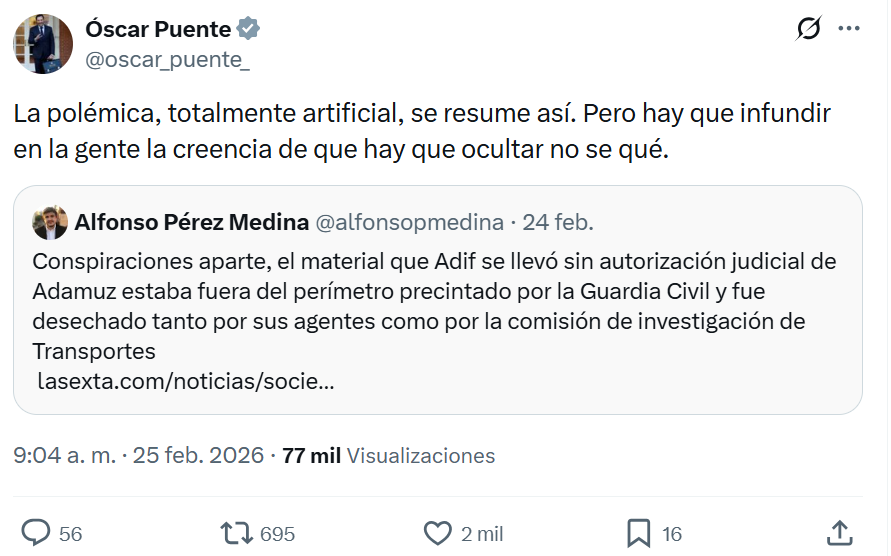
Task: Open the Óscar Puente display name link
Action: [158, 29]
